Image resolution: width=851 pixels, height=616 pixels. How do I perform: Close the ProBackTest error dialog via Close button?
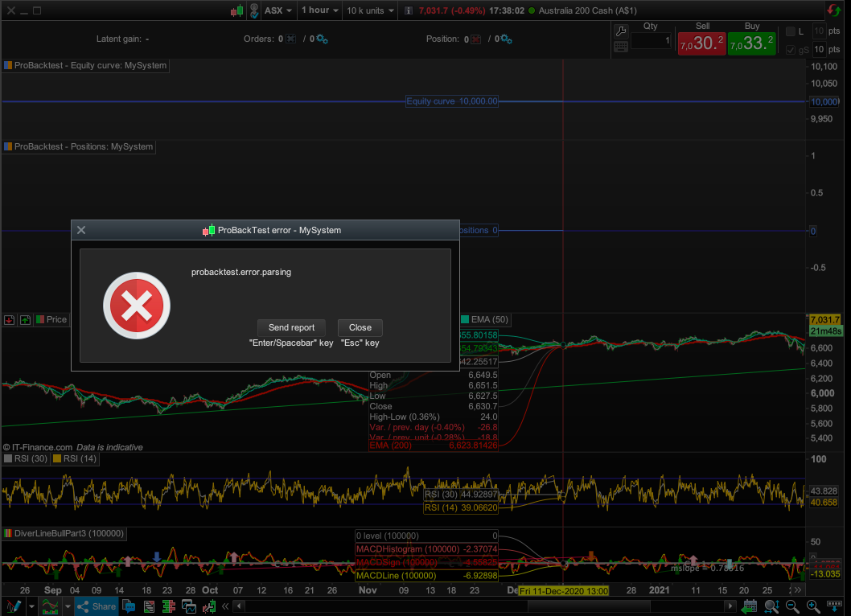pos(360,327)
